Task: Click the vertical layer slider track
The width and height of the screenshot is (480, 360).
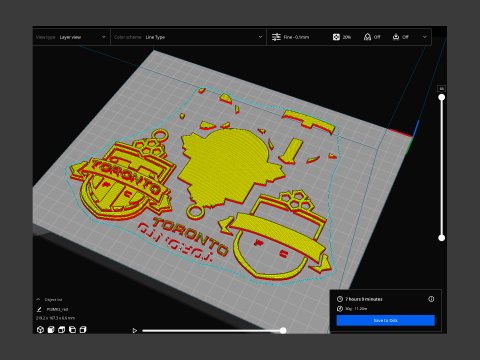Action: (442, 167)
